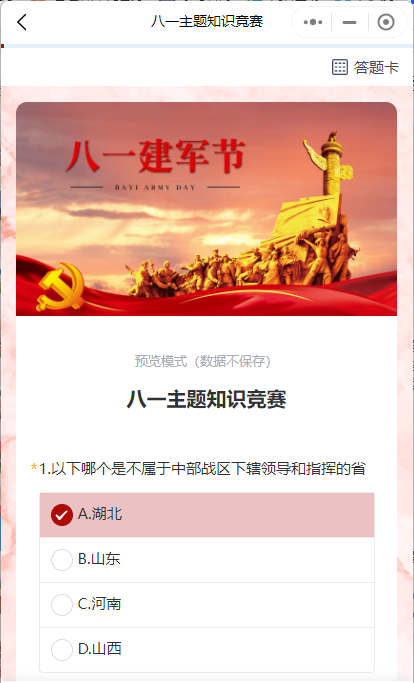Screen dimensions: 414x683
Task: Choose the answer row labeled C.河南
Action: (x=207, y=605)
